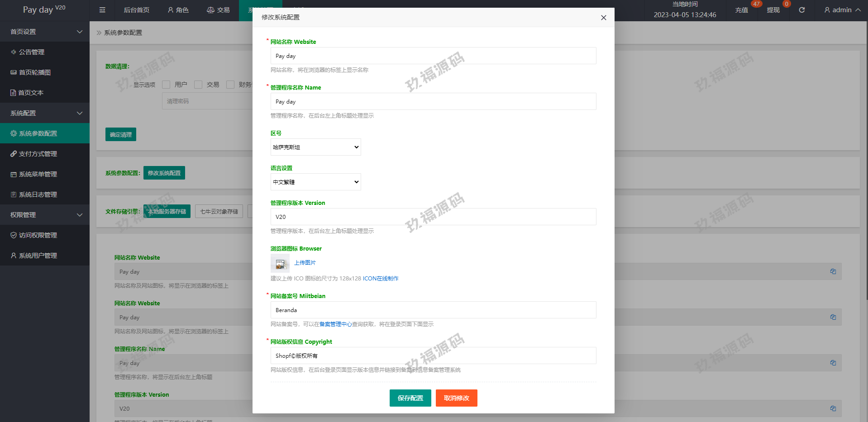Open 首页轮播图 in the sidebar
Viewport: 868px width, 422px height.
point(34,72)
